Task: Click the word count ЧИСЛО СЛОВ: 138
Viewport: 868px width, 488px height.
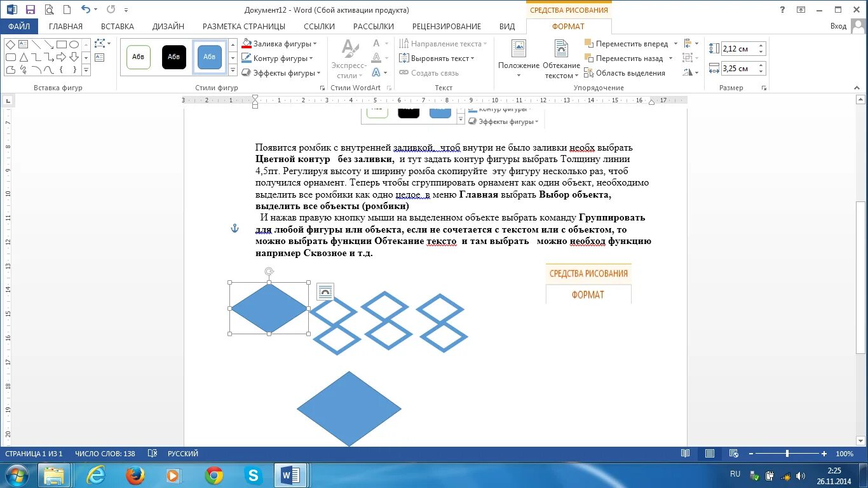Action: click(105, 454)
